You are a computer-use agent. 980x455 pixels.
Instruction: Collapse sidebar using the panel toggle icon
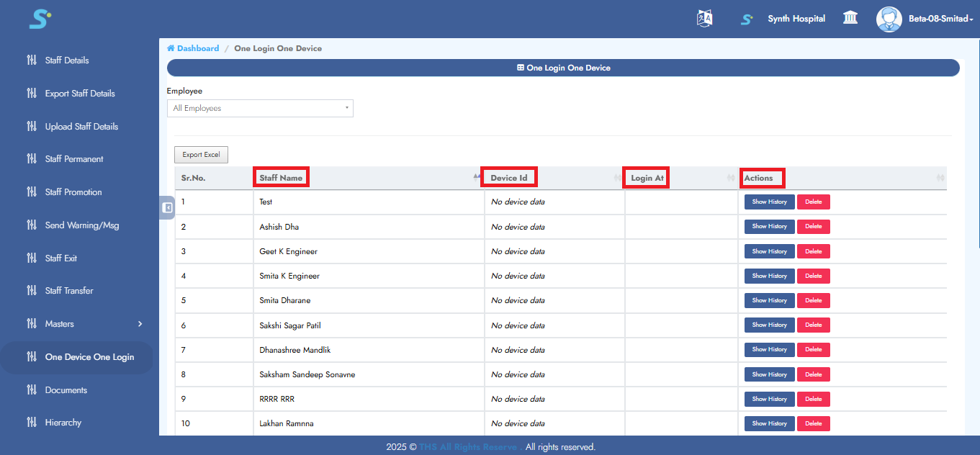167,207
